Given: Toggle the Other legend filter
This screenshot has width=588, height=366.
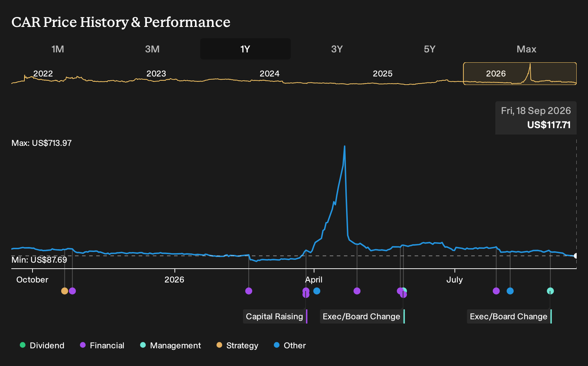Looking at the screenshot, I should click(x=290, y=345).
